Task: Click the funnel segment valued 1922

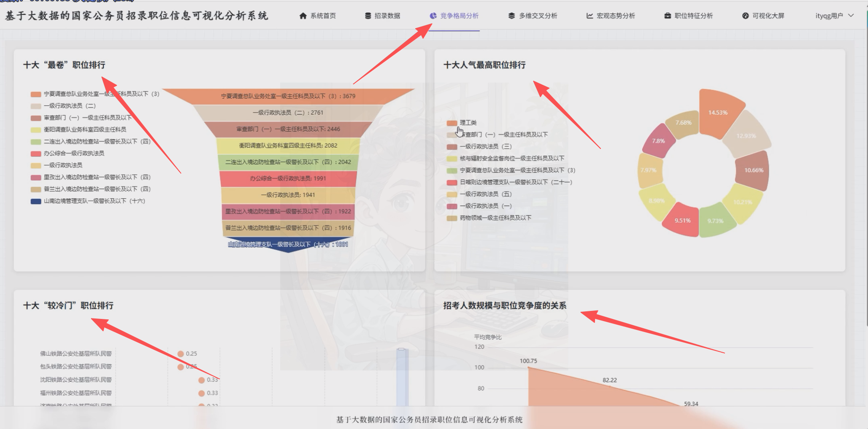Action: [x=288, y=211]
